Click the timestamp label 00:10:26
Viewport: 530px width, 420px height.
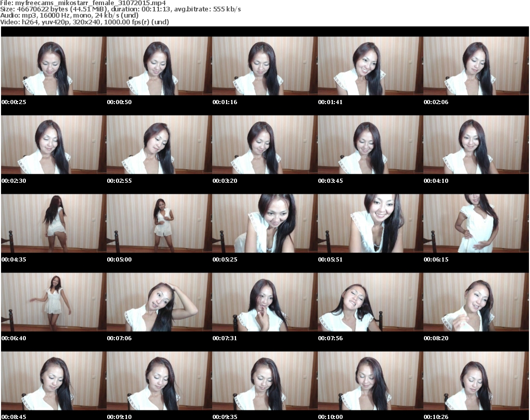click(436, 417)
